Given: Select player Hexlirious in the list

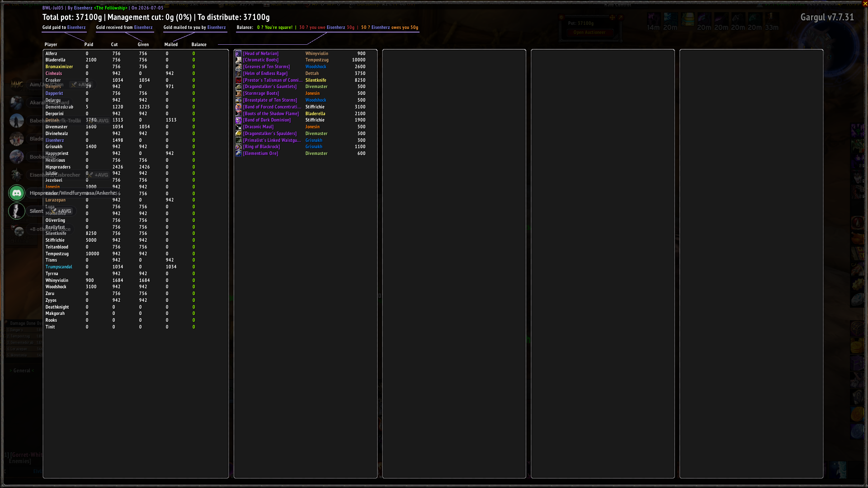Looking at the screenshot, I should [55, 160].
